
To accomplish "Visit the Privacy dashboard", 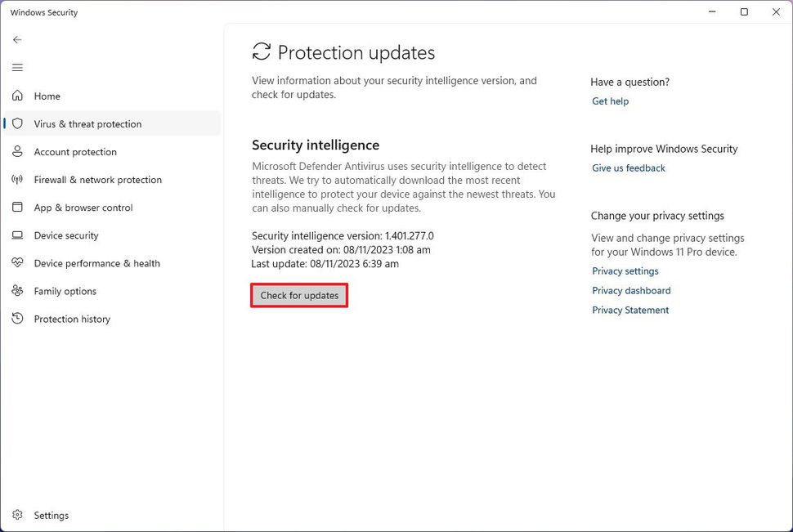I will click(630, 290).
